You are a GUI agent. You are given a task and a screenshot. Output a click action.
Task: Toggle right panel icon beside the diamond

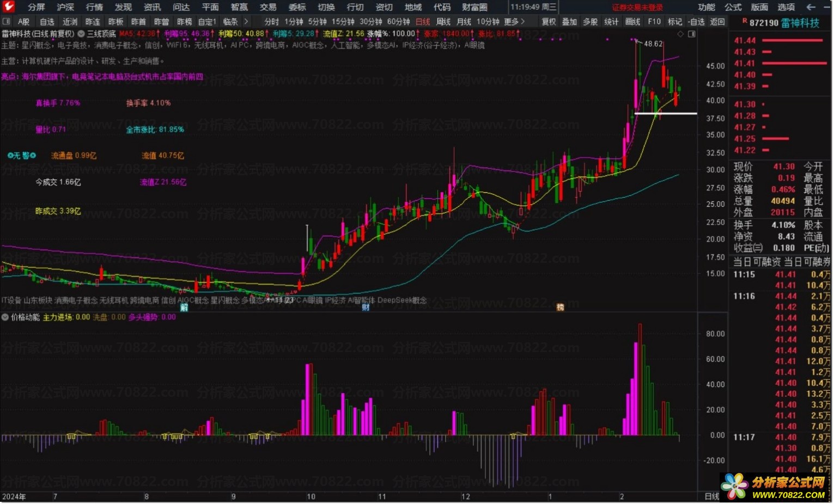pos(692,34)
